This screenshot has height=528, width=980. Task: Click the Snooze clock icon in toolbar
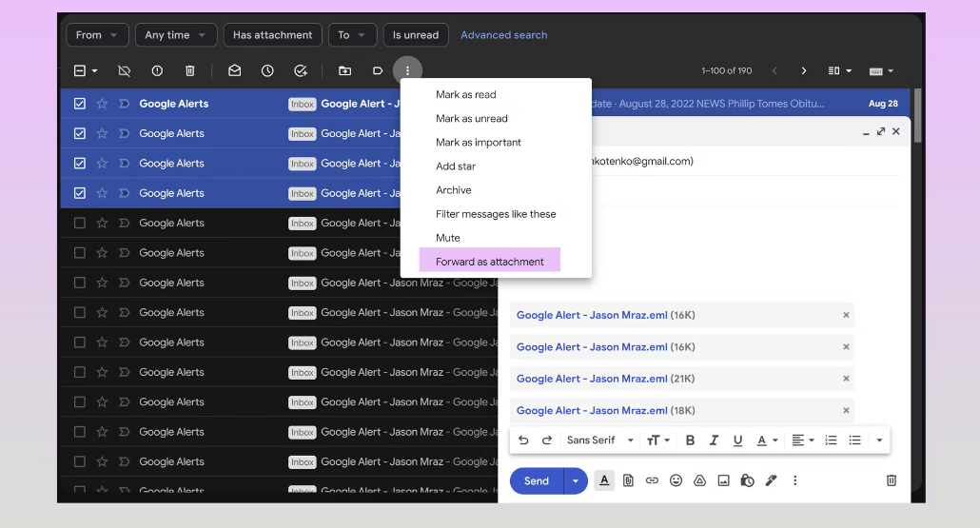pos(267,70)
